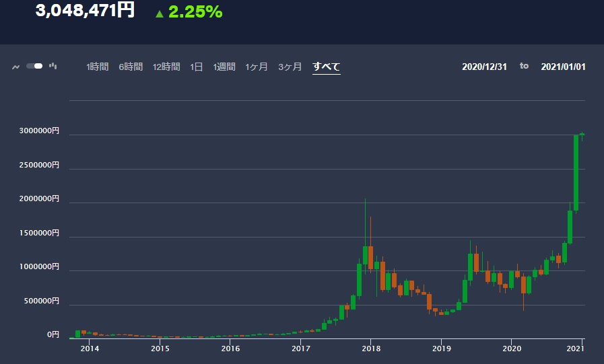Click the tallest green candle reaching 3000000円
Viewport: 604px width, 364px height.
point(576,173)
